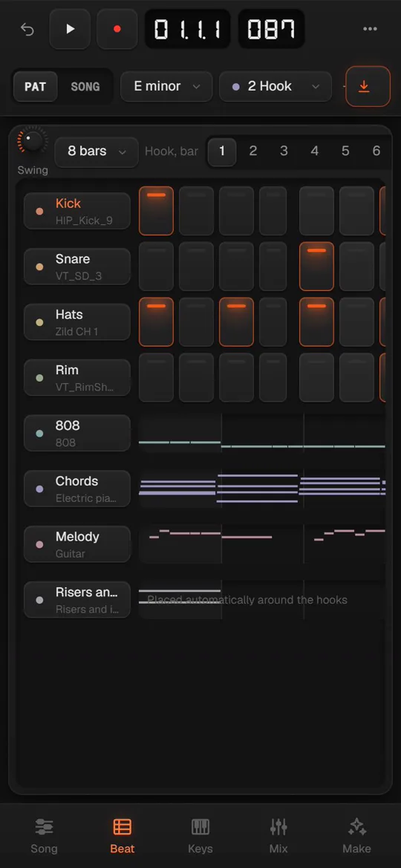Click the 087 tempo display
Screen dimensions: 401x868
coord(271,29)
